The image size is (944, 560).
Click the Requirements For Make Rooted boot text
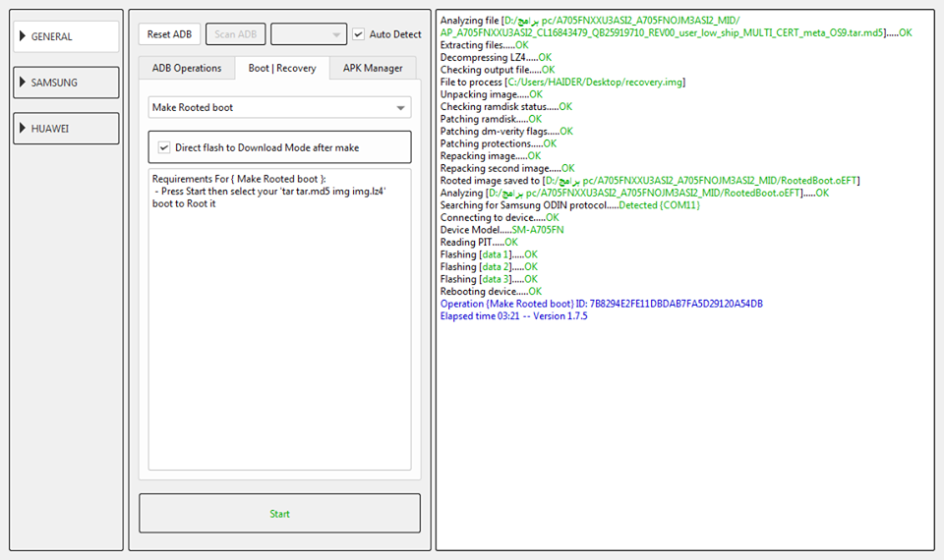(239, 179)
